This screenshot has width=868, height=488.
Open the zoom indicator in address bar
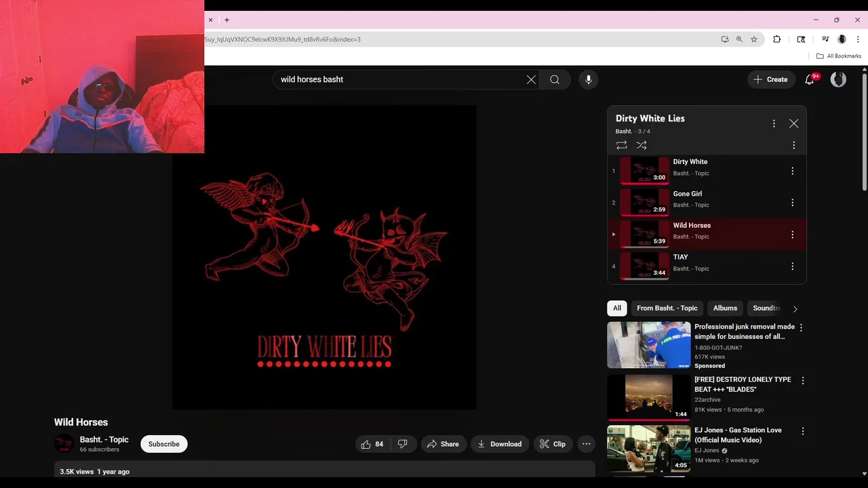tap(739, 39)
